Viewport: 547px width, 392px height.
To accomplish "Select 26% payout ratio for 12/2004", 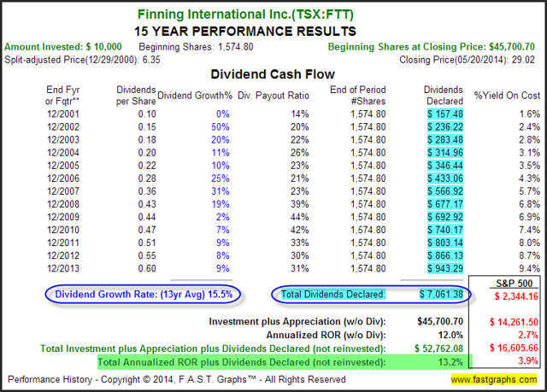I will (300, 153).
